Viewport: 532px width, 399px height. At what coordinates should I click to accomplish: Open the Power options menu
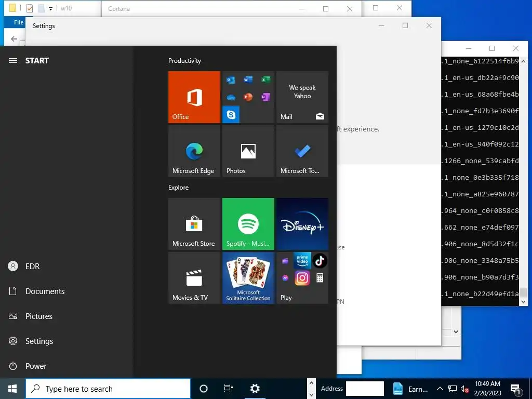[66, 366]
